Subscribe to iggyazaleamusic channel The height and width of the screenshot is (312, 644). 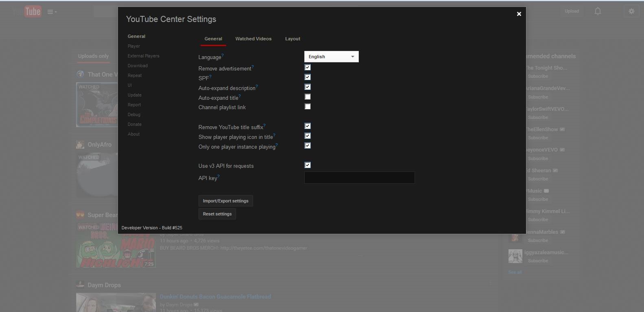point(538,261)
